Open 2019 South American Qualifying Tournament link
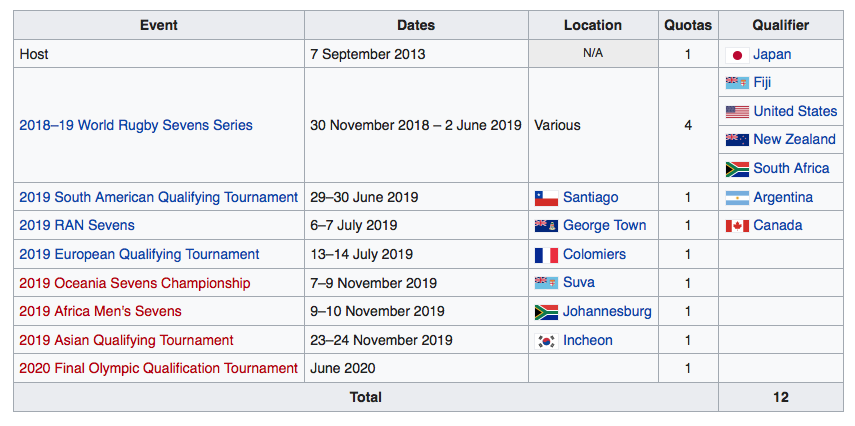Image resolution: width=855 pixels, height=426 pixels. point(158,198)
